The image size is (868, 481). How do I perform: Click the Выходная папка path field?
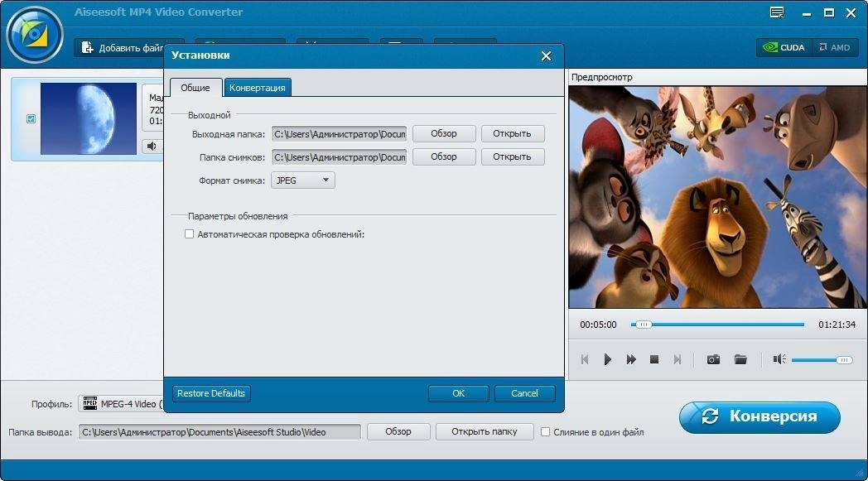(339, 134)
